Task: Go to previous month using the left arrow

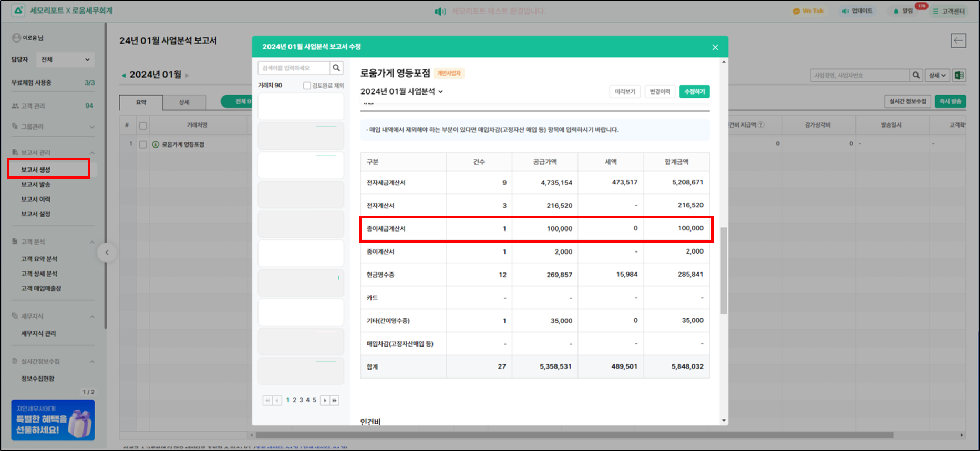Action: pyautogui.click(x=124, y=75)
